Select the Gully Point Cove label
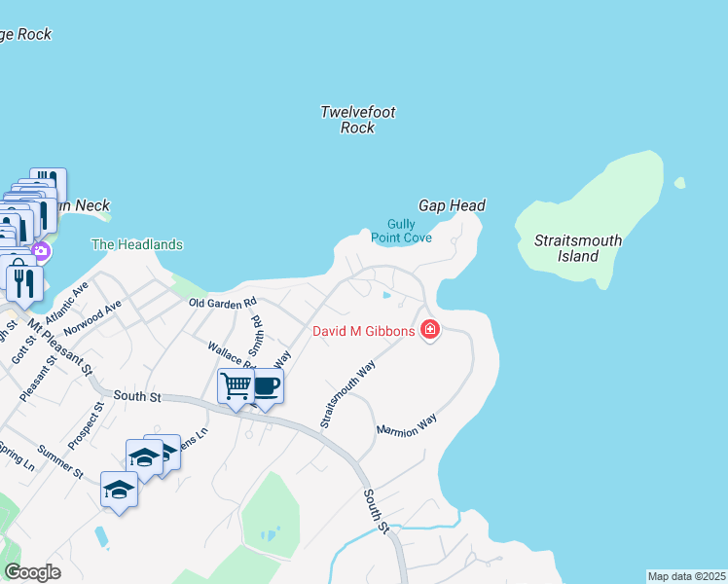 [401, 232]
